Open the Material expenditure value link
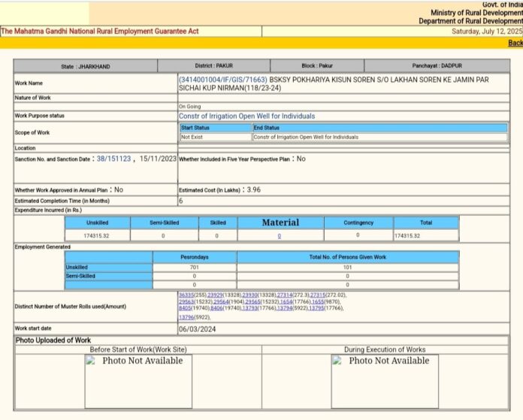The image size is (523, 420). [279, 236]
